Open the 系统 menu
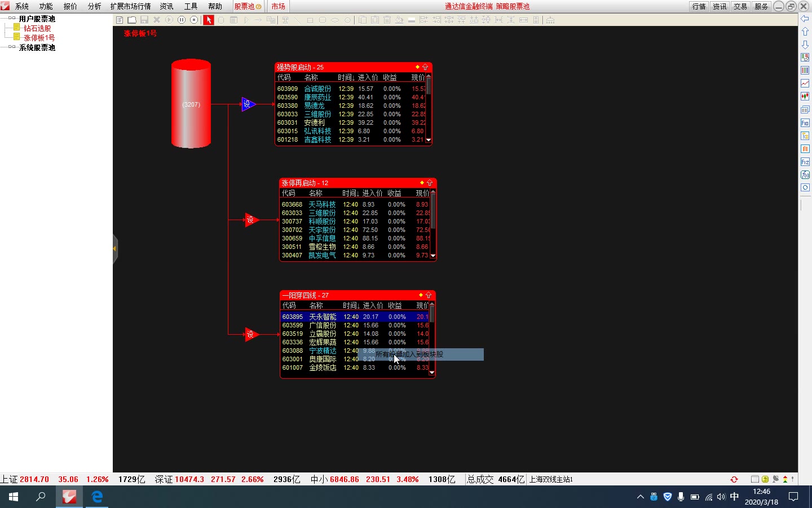Image resolution: width=812 pixels, height=508 pixels. click(x=22, y=6)
